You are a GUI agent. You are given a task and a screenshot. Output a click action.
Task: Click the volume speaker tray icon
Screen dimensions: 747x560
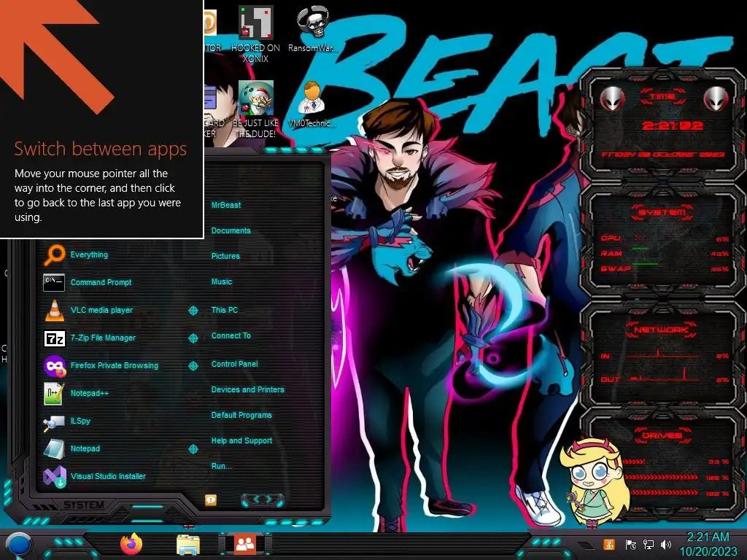(666, 544)
